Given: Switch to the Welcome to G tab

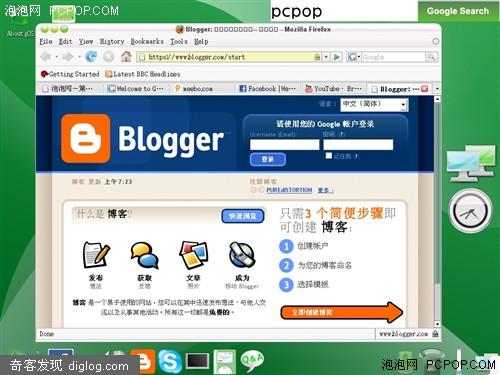Looking at the screenshot, I should (136, 89).
